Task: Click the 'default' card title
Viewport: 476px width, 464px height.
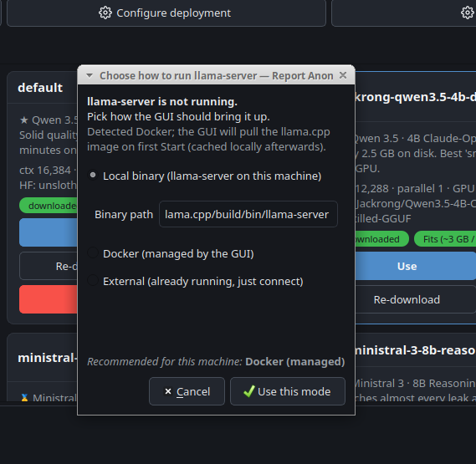Action: [x=40, y=88]
